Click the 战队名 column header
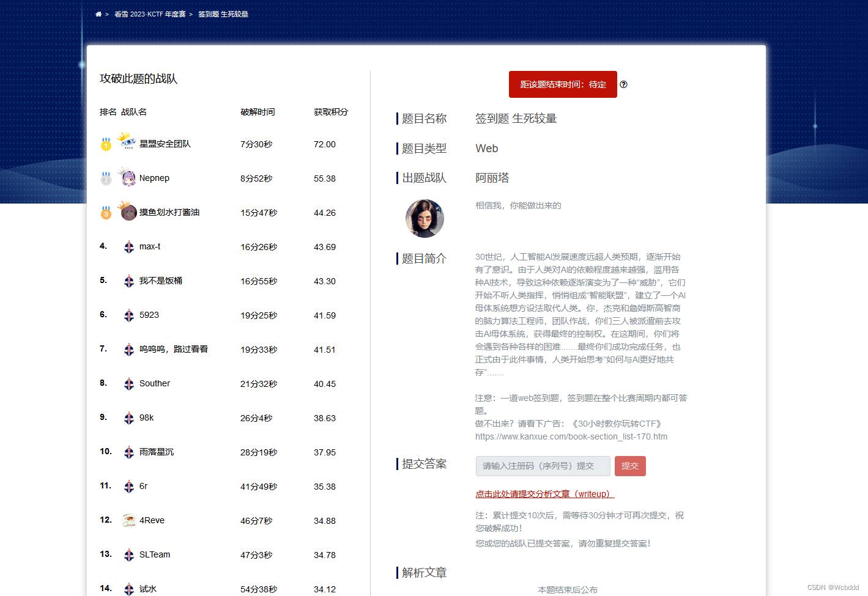The height and width of the screenshot is (596, 868). point(134,112)
